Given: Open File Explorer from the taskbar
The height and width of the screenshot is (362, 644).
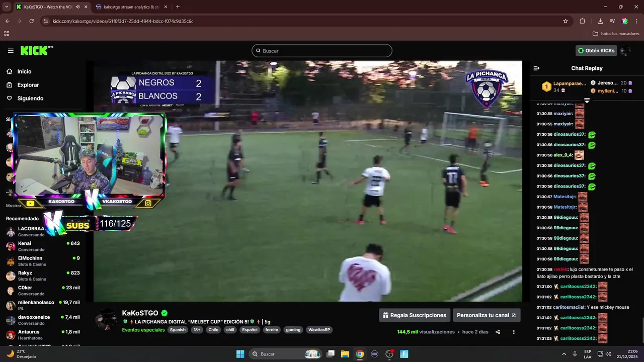Looking at the screenshot, I should 345,354.
